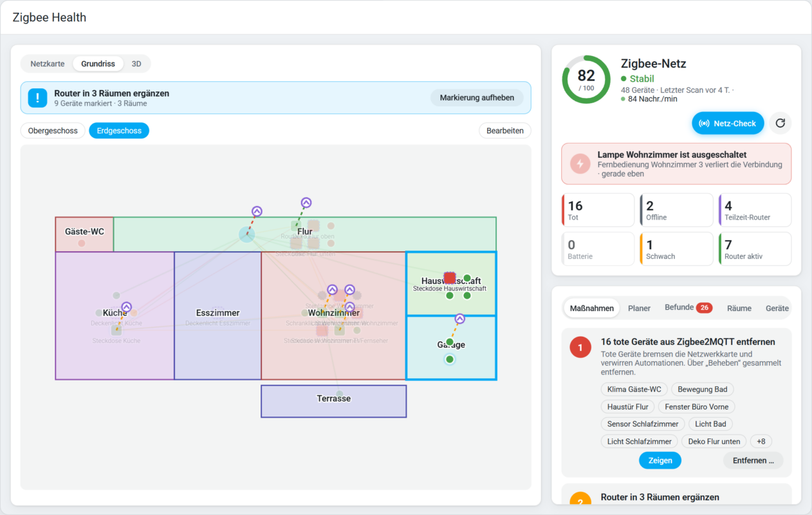Image resolution: width=812 pixels, height=515 pixels.
Task: Open the Entfernen … action
Action: point(753,460)
